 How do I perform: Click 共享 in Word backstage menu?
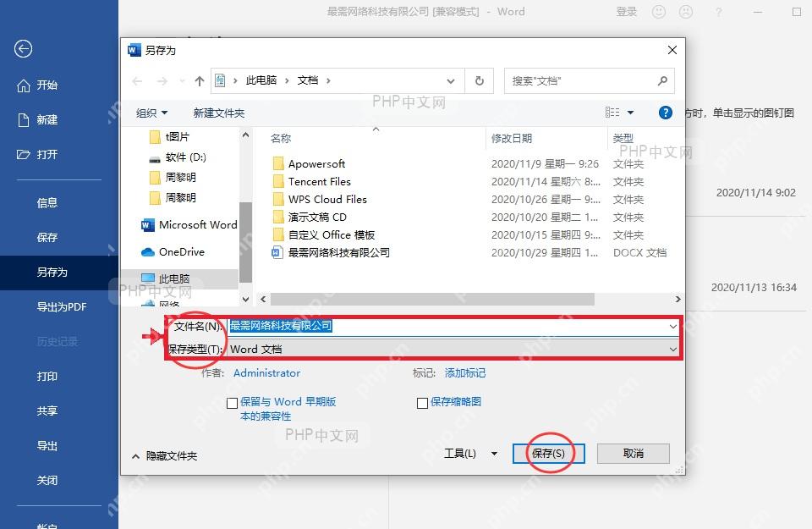coord(47,411)
